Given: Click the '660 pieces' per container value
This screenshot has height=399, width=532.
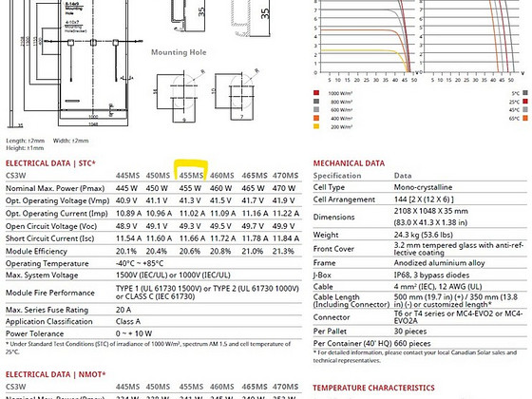Looking at the screenshot, I should 412,343.
